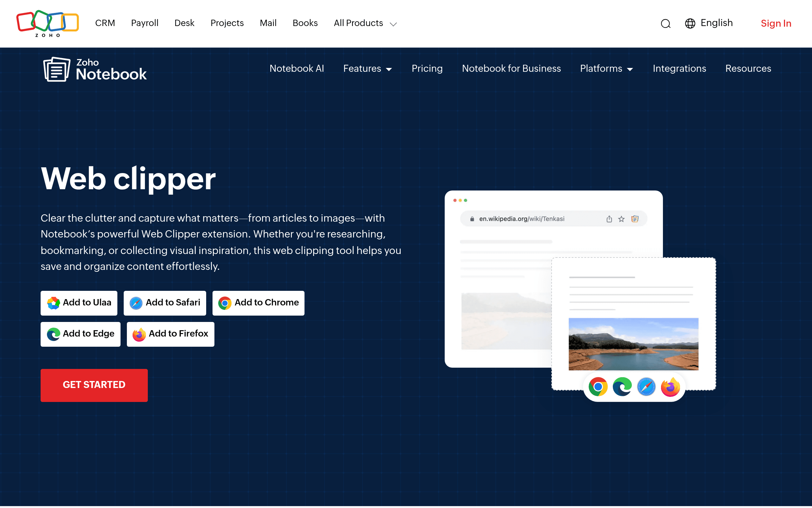Open Mail in top navigation
Viewport: 812px width, 508px height.
pyautogui.click(x=268, y=23)
